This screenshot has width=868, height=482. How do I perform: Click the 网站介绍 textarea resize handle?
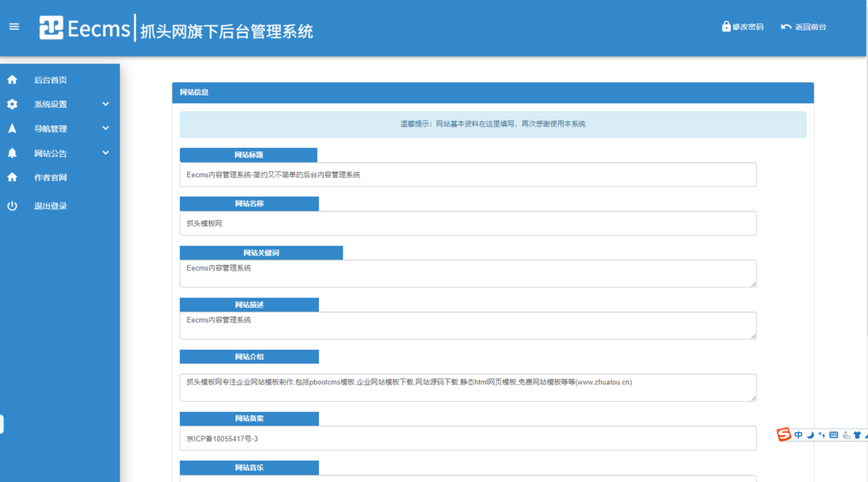pos(752,398)
